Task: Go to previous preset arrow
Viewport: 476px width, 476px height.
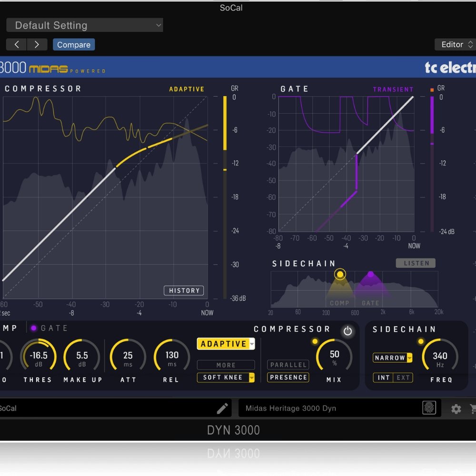Action: [x=17, y=45]
